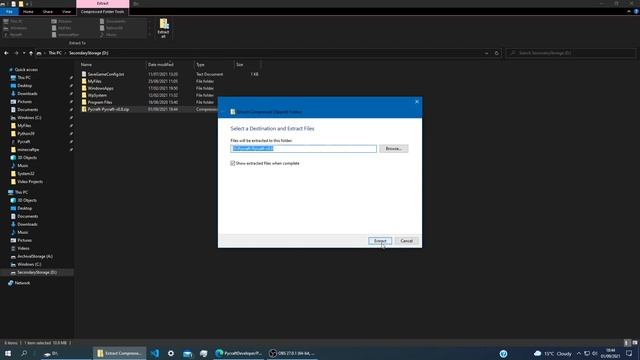Show hidden system tray icons chevron

pyautogui.click(x=578, y=353)
